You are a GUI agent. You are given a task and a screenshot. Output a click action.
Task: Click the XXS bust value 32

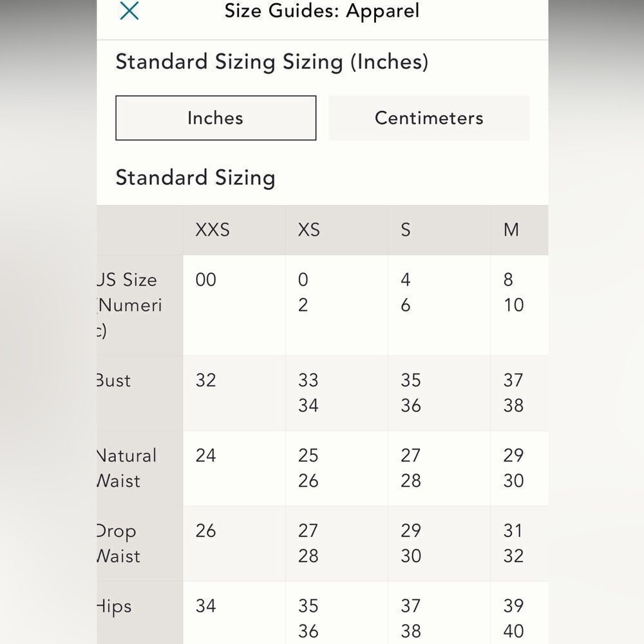(206, 381)
